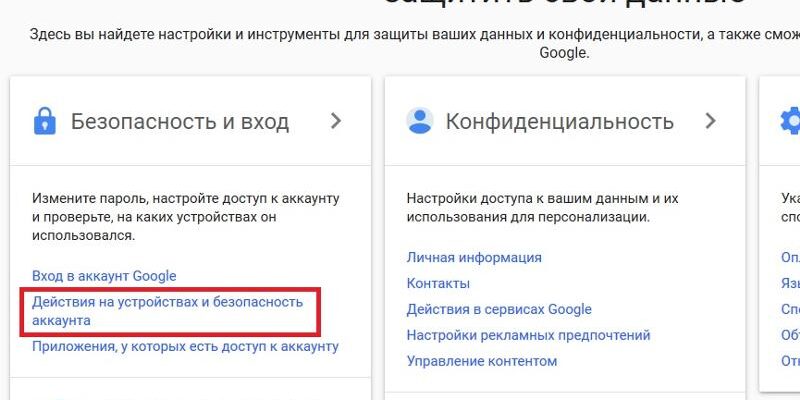Click the padlock icon beside Безопасность и вход
800x400 pixels.
pos(44,121)
